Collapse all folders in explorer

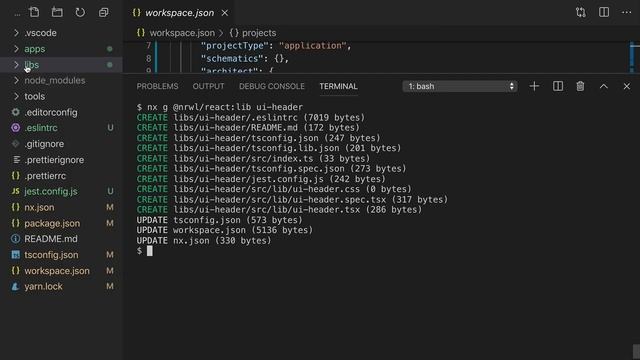[104, 13]
